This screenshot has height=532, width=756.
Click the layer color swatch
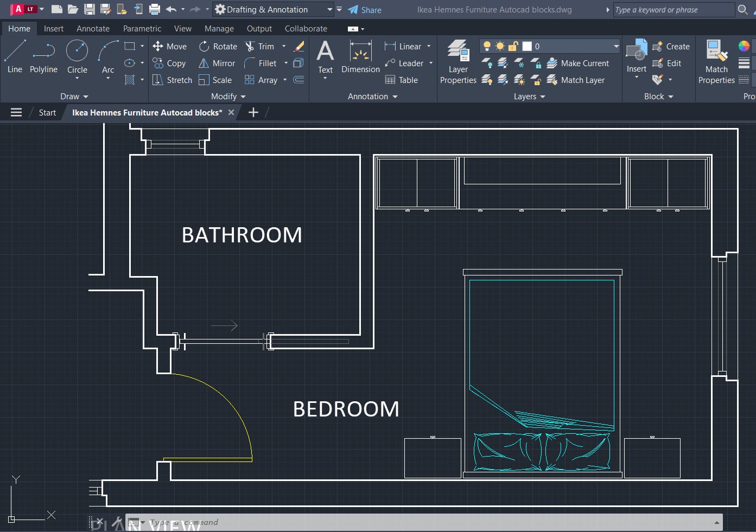[526, 46]
